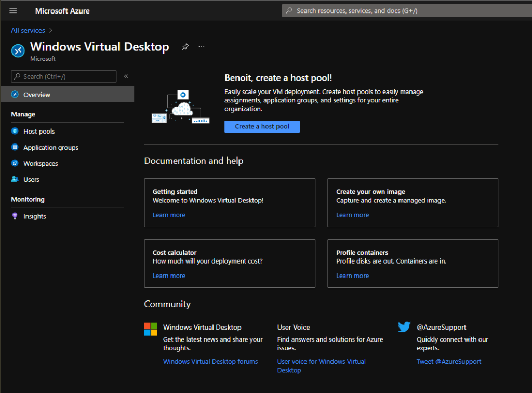
Task: Click the host pool cloud illustration
Action: coord(180,107)
